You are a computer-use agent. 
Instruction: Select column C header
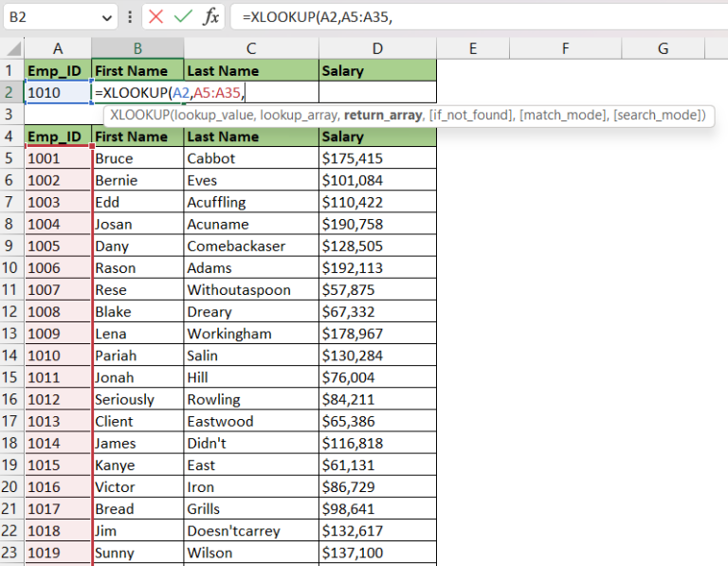coord(251,48)
